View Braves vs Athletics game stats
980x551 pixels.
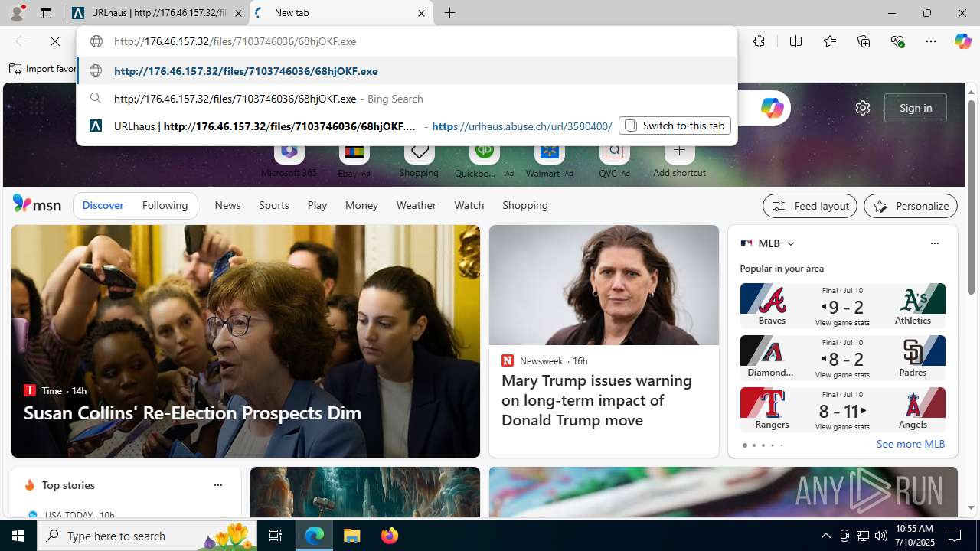click(x=842, y=323)
